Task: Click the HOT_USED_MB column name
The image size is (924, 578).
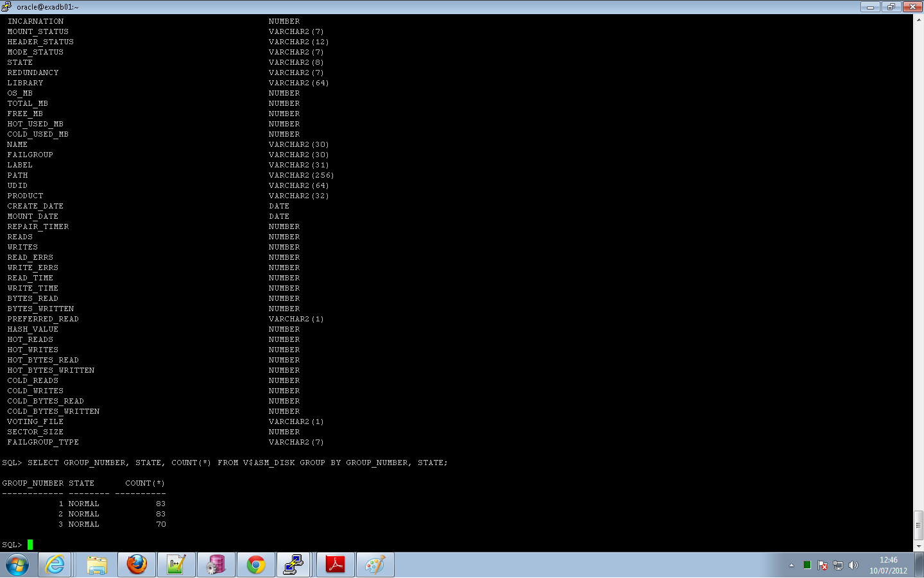Action: (x=35, y=124)
